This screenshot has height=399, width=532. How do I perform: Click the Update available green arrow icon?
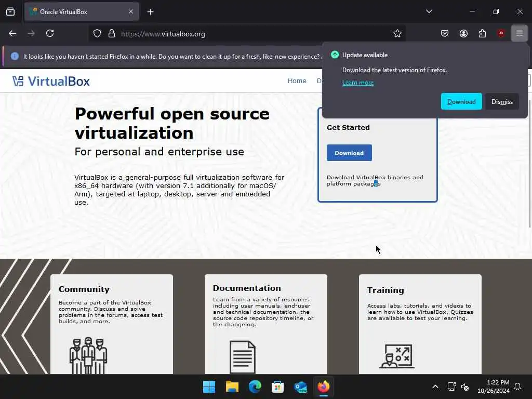tap(335, 55)
